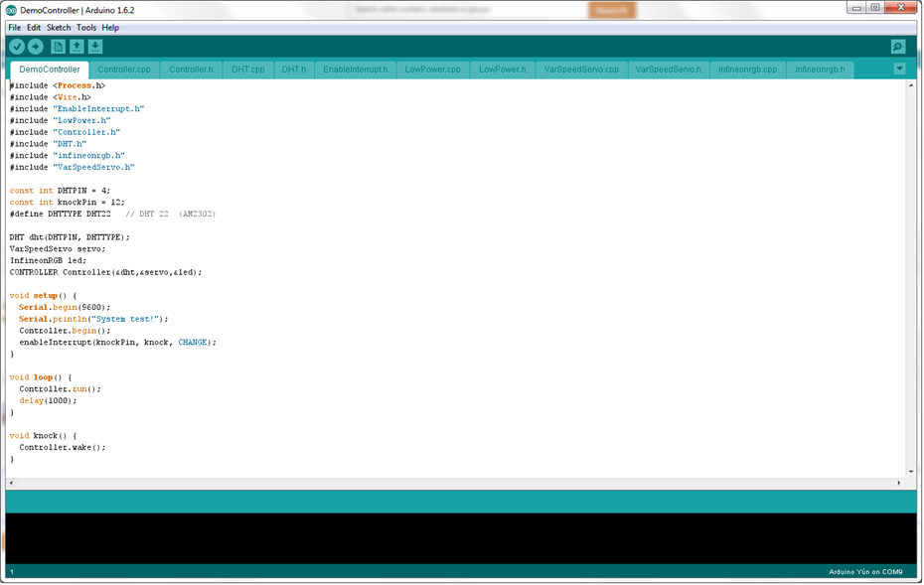Open the Help menu

(110, 27)
